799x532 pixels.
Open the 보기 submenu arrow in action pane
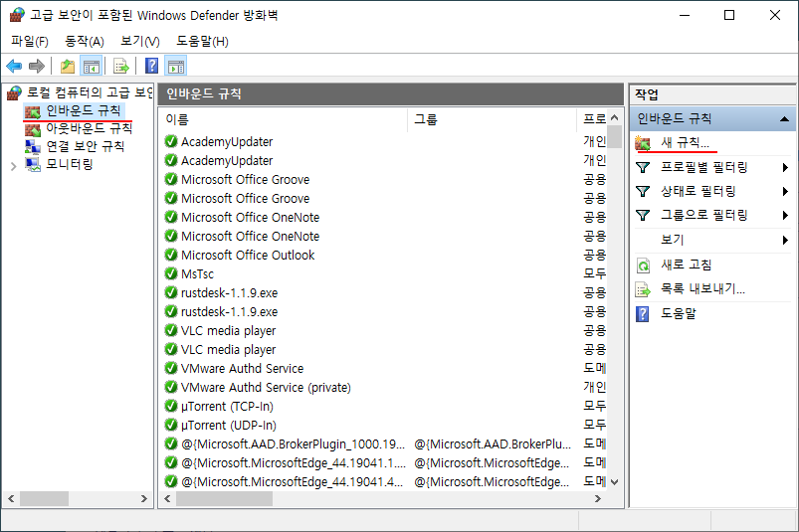[x=785, y=240]
